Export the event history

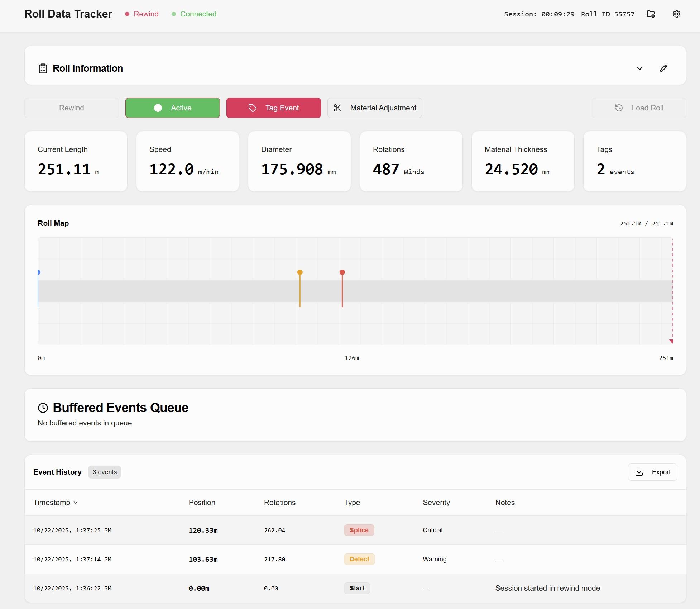(x=652, y=472)
